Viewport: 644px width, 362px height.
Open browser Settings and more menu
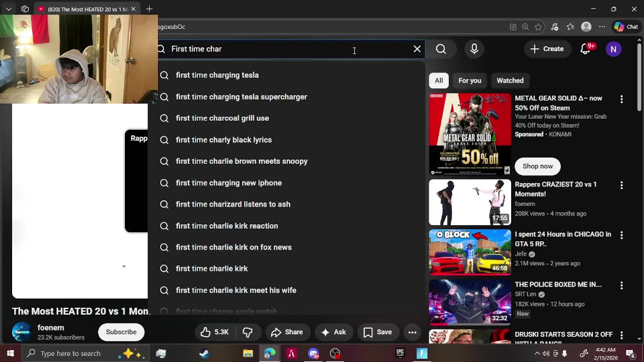point(602,27)
